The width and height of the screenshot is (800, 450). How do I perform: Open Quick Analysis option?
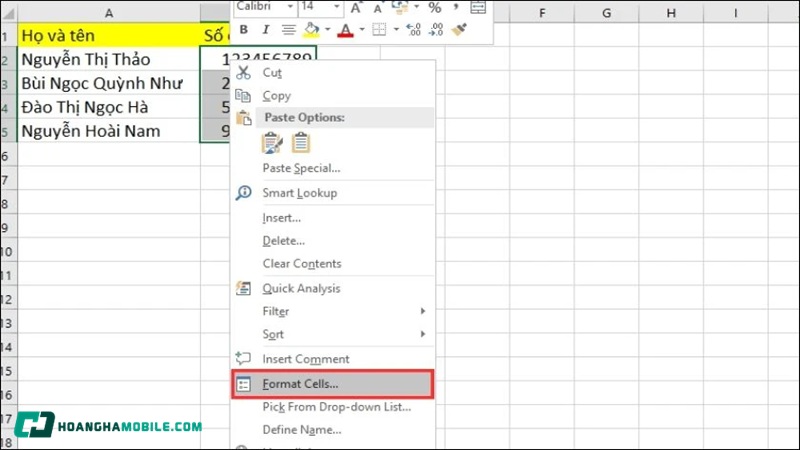pyautogui.click(x=333, y=288)
